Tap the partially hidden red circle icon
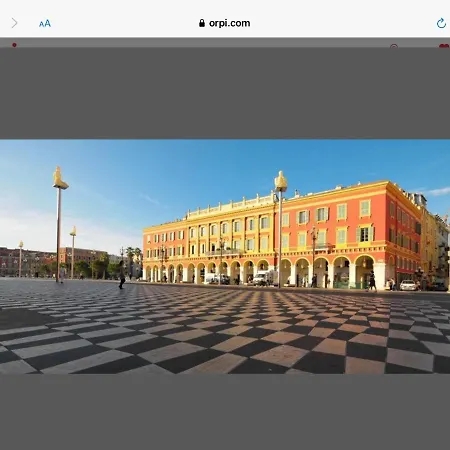The width and height of the screenshot is (450, 450). click(394, 46)
